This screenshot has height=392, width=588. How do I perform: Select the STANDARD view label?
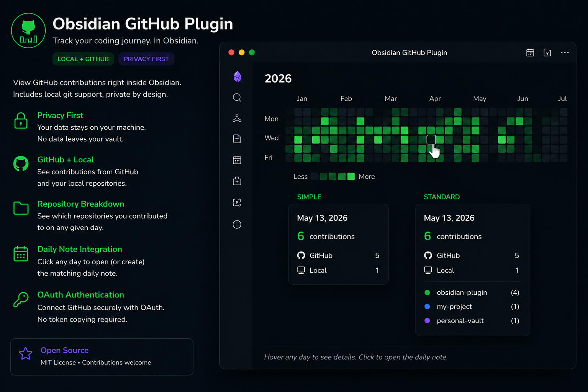[x=442, y=197]
